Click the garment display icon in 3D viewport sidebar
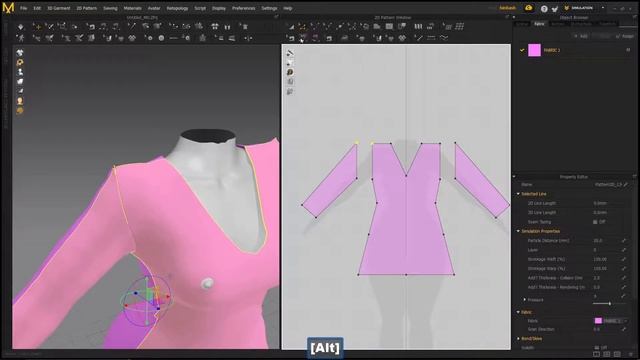Image resolution: width=640 pixels, height=360 pixels. coord(20,53)
